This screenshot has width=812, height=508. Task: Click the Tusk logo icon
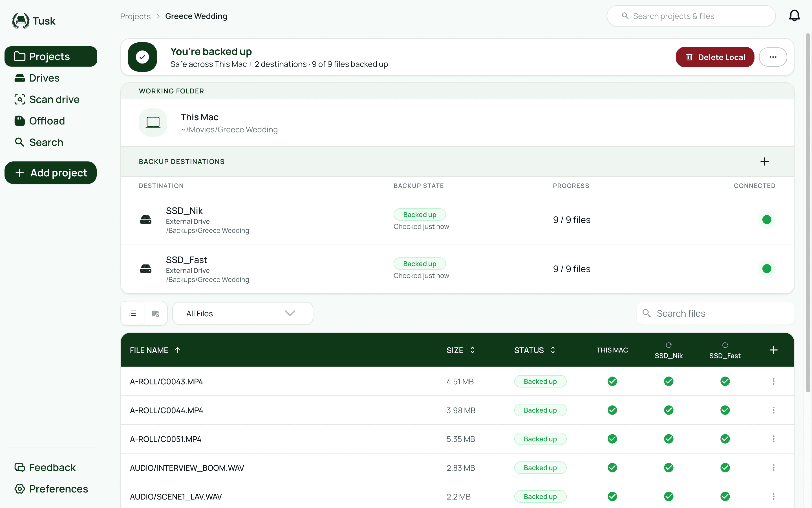(21, 21)
